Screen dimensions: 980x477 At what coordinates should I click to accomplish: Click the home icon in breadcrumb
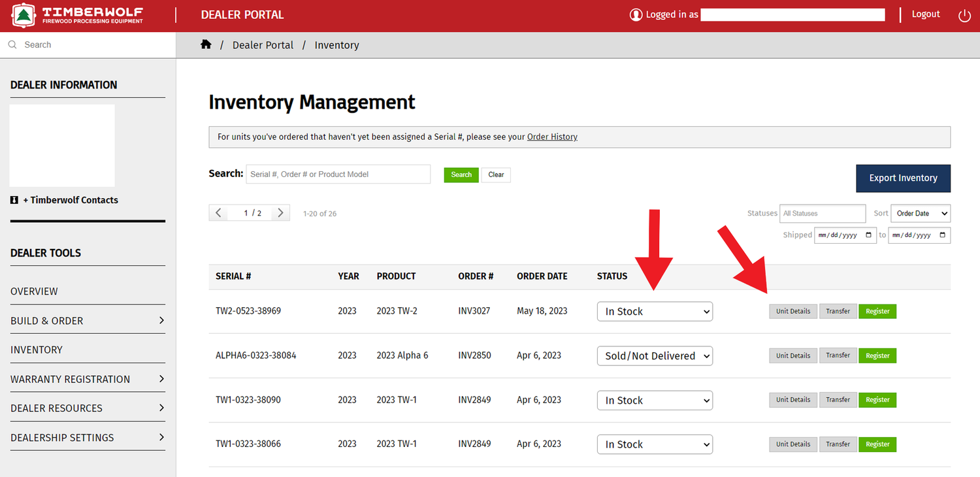pyautogui.click(x=206, y=44)
